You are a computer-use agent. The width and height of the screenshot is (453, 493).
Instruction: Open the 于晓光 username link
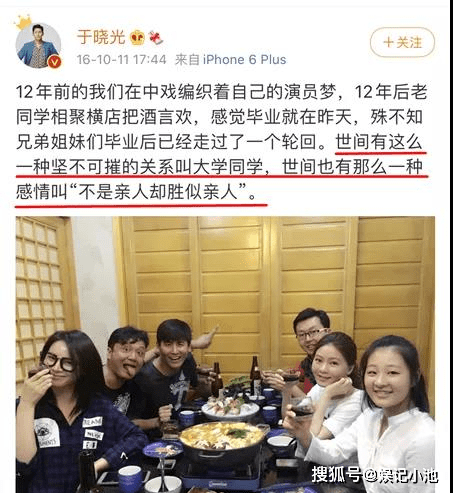(101, 37)
